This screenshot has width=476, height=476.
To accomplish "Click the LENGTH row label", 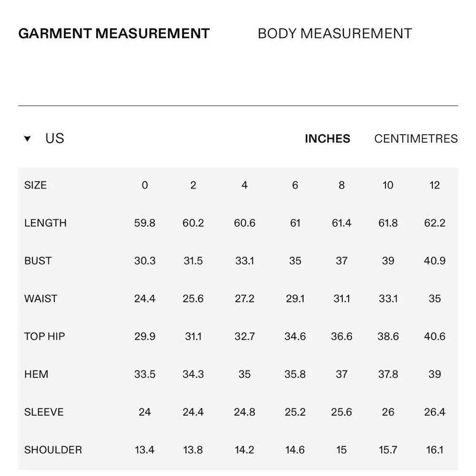I will 45,223.
